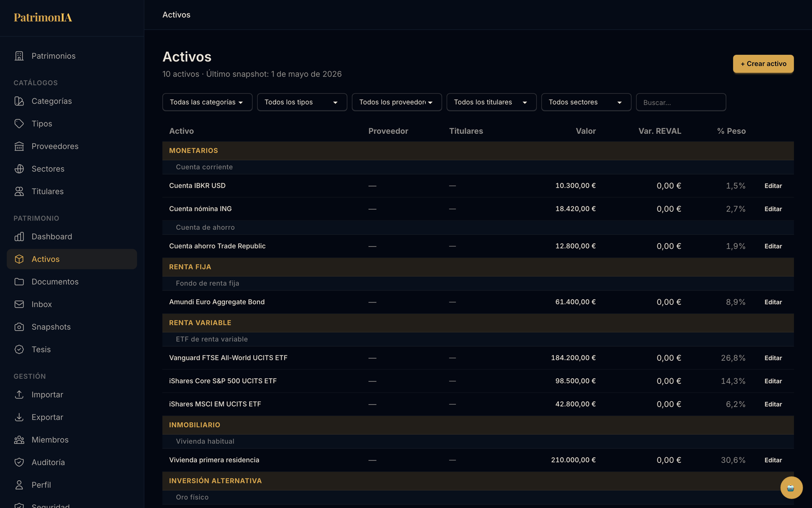This screenshot has width=812, height=508.
Task: Click the Valor column header
Action: pyautogui.click(x=586, y=131)
